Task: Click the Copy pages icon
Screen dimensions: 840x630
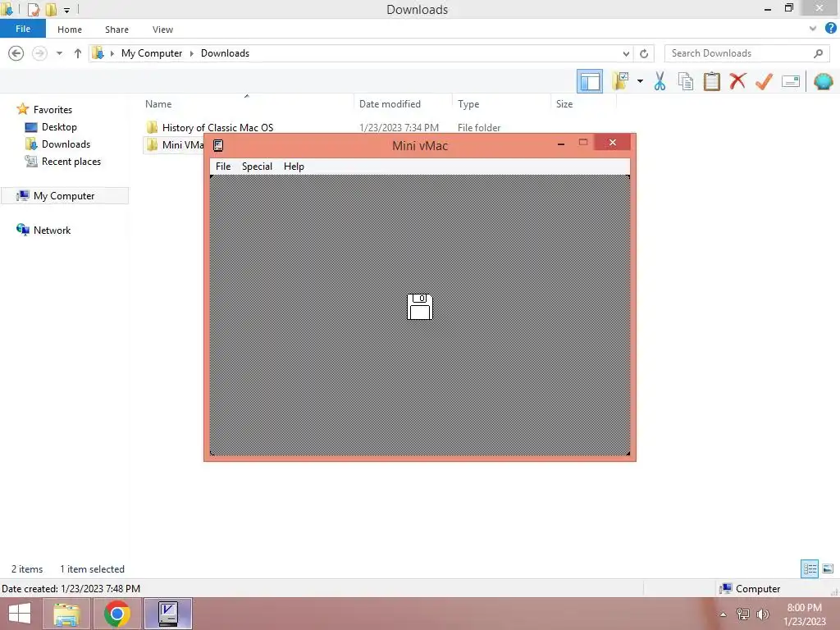Action: pyautogui.click(x=685, y=81)
